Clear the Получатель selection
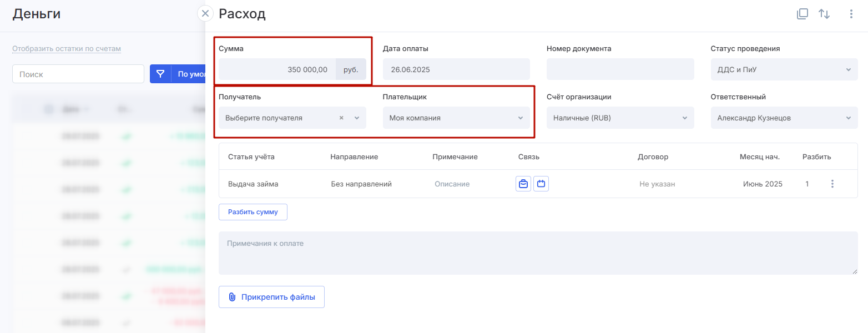The height and width of the screenshot is (333, 868). coord(341,118)
